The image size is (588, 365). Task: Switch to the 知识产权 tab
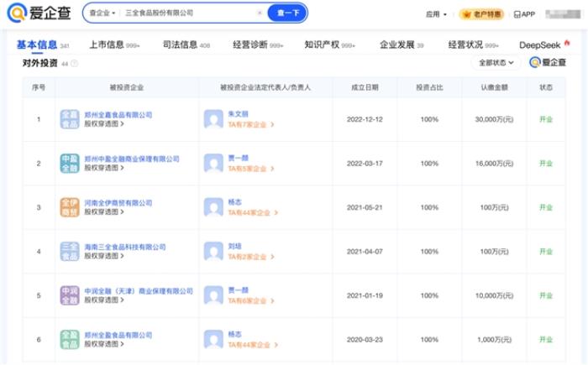pos(329,45)
